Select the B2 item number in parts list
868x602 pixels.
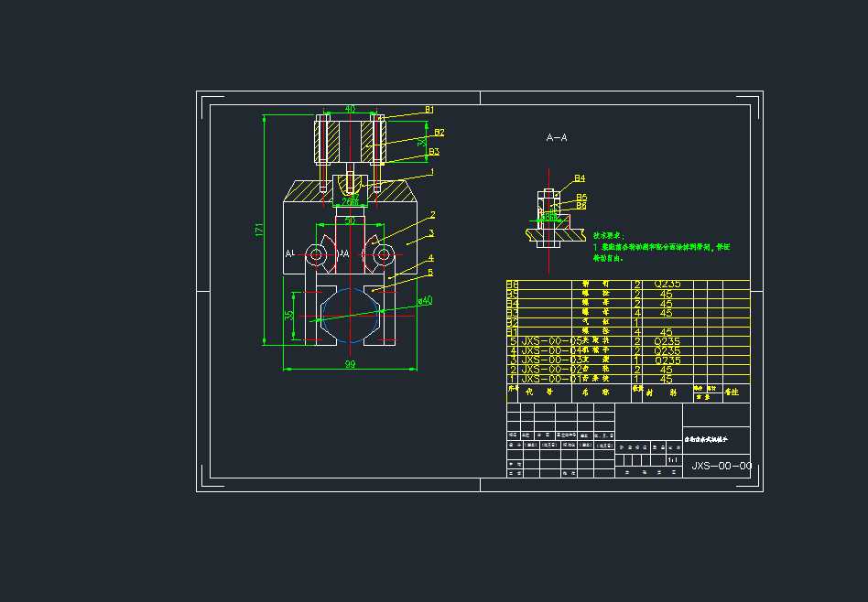click(513, 323)
